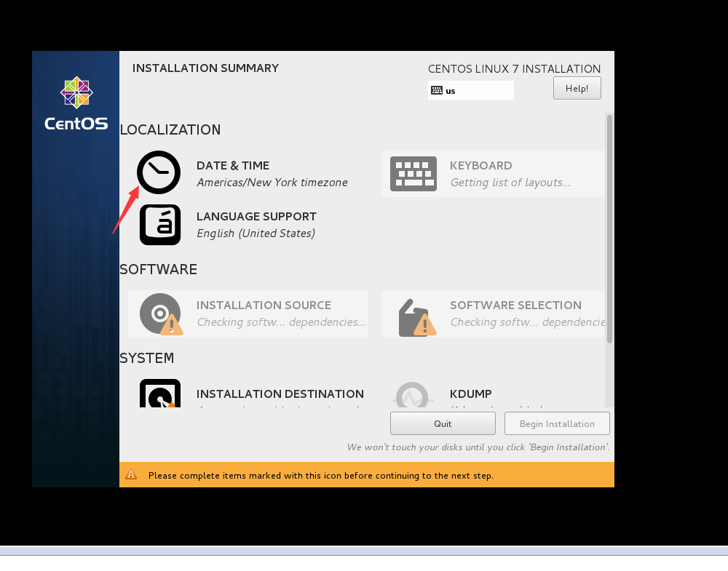The image size is (728, 571).
Task: Open the KEYBOARD settings label
Action: pos(481,166)
